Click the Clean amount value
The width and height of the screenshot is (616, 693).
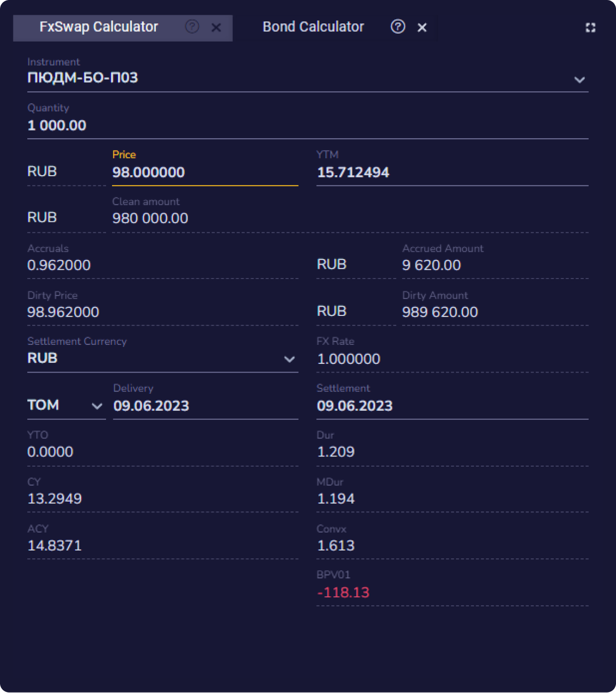150,218
